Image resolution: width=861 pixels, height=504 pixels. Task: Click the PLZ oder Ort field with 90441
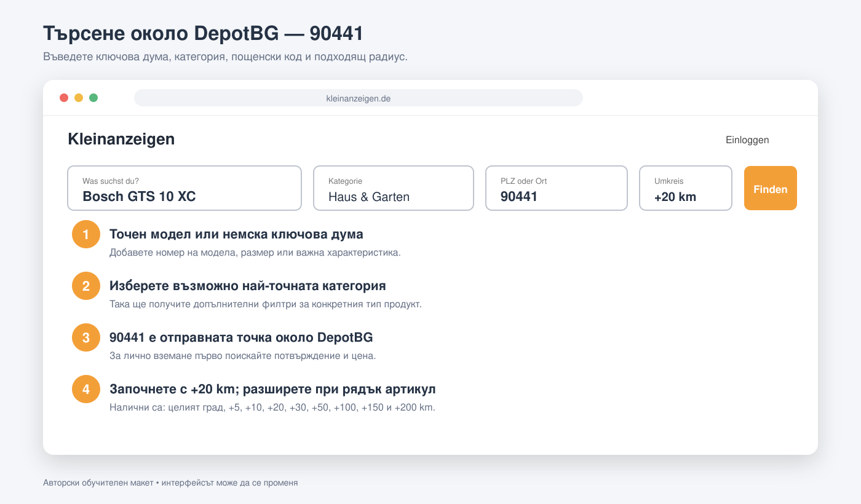[x=557, y=188]
